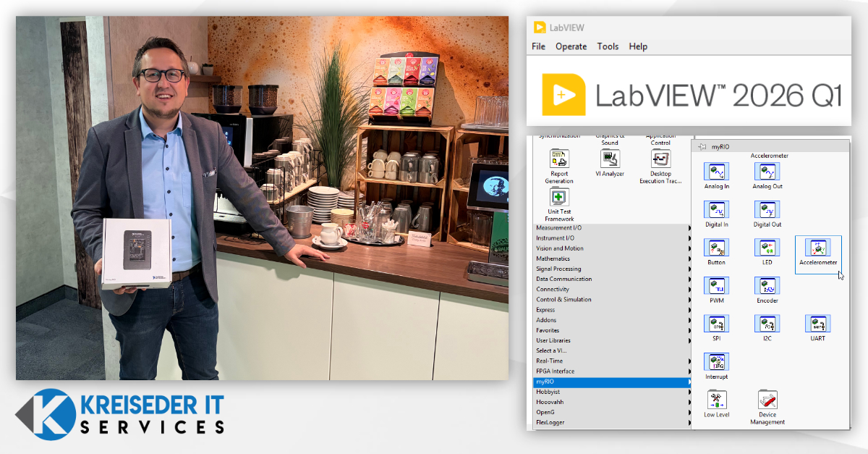Open the I2C express VI icon
The image size is (868, 454).
tap(767, 324)
